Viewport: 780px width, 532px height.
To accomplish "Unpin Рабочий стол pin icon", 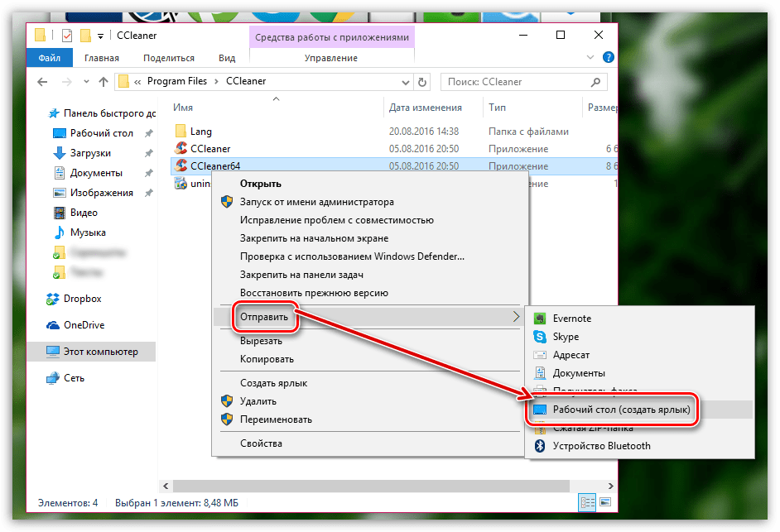I will pyautogui.click(x=148, y=133).
